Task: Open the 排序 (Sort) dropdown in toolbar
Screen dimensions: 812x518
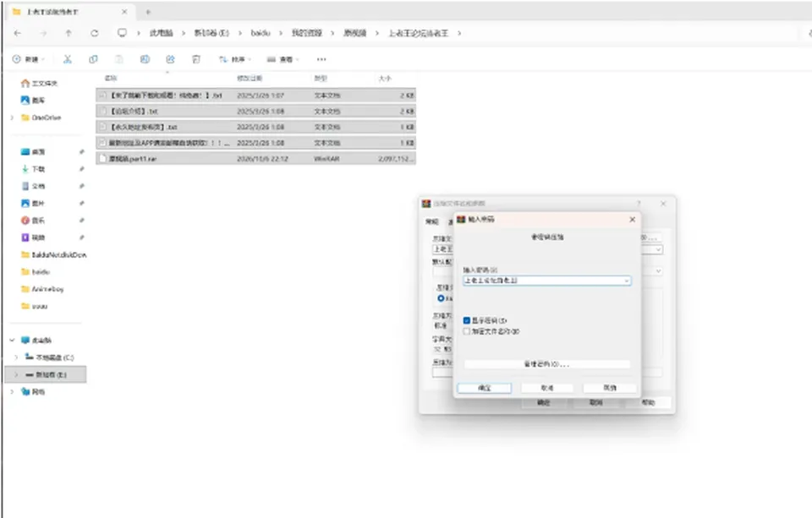Action: click(x=234, y=59)
